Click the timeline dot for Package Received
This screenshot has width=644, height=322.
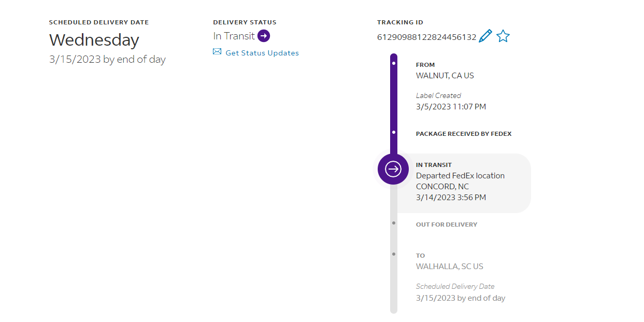pos(394,132)
